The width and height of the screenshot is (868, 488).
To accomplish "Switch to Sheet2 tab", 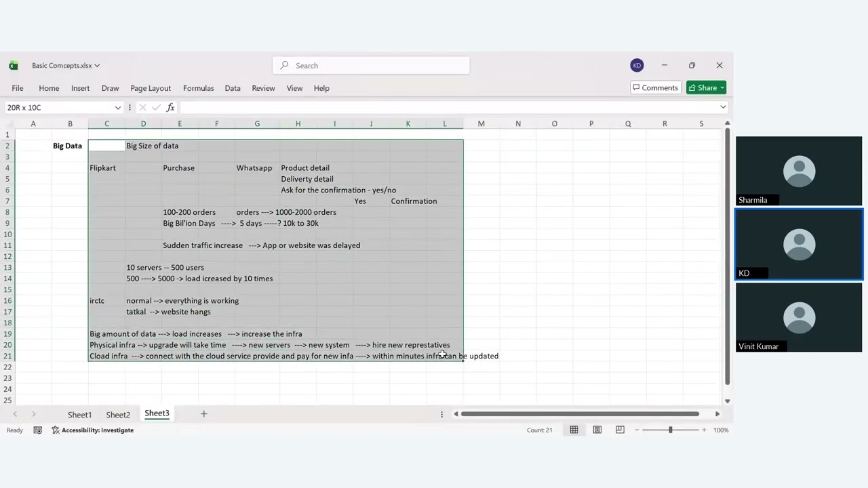I will point(118,415).
